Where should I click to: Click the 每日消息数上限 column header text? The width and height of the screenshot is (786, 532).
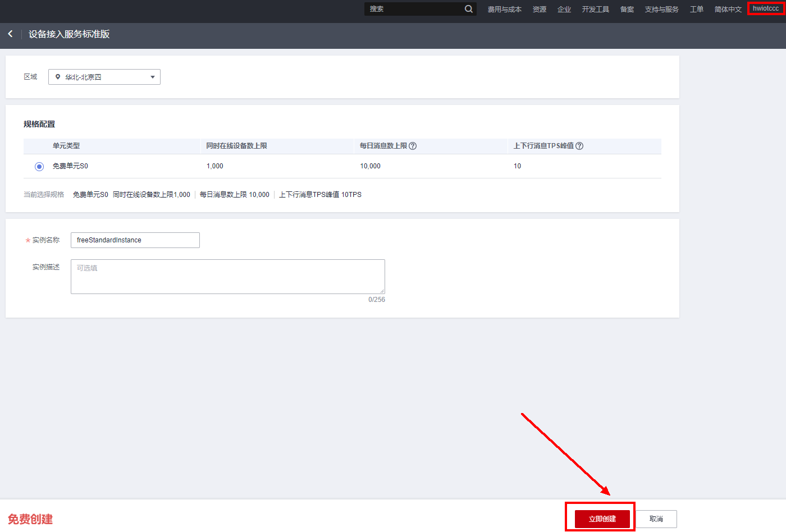point(383,146)
